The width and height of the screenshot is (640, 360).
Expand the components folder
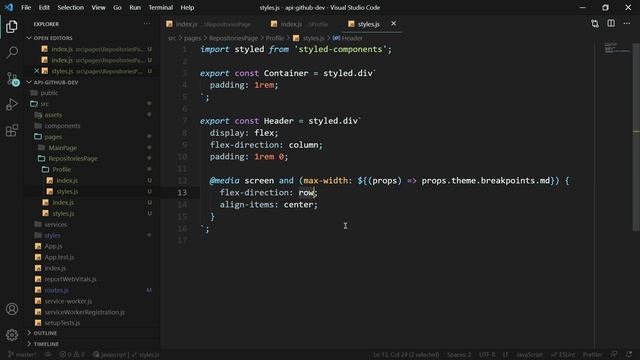(62, 126)
